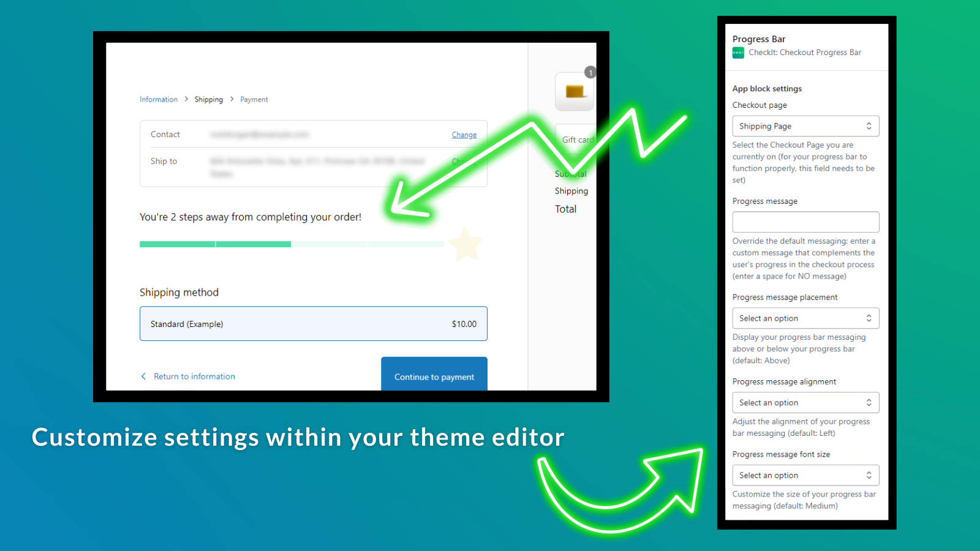Open the Checkout page dropdown set to Shipping Page

tap(805, 126)
